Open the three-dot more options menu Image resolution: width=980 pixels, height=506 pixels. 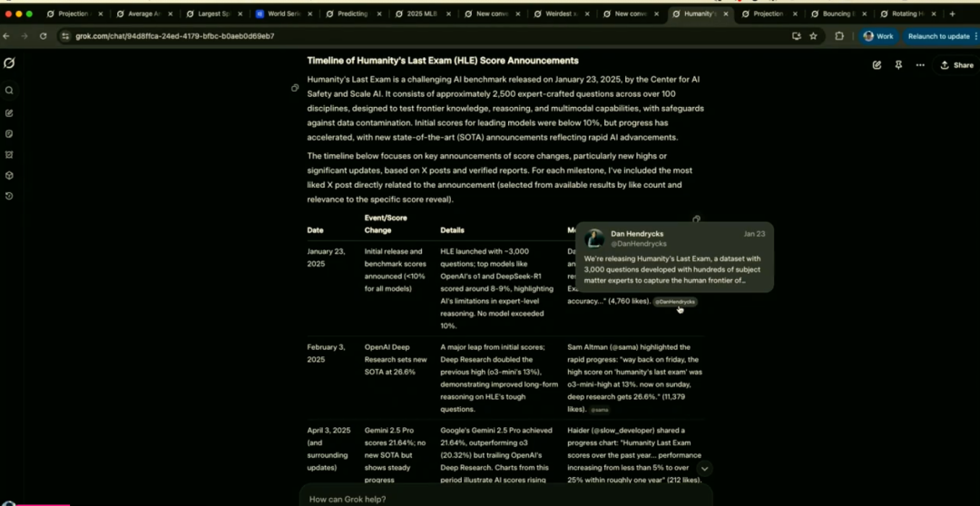click(x=920, y=65)
